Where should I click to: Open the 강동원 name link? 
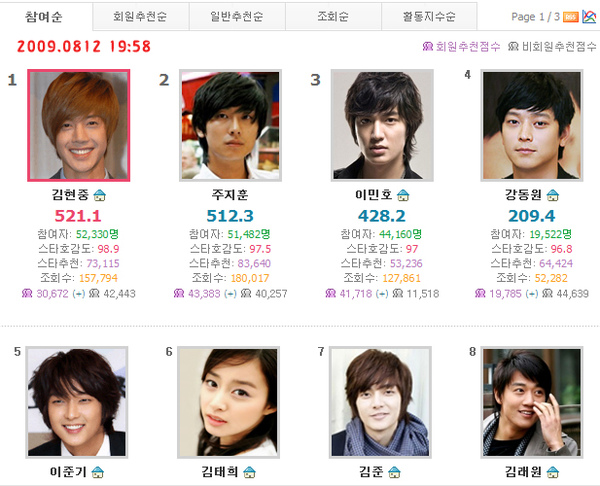(x=523, y=195)
